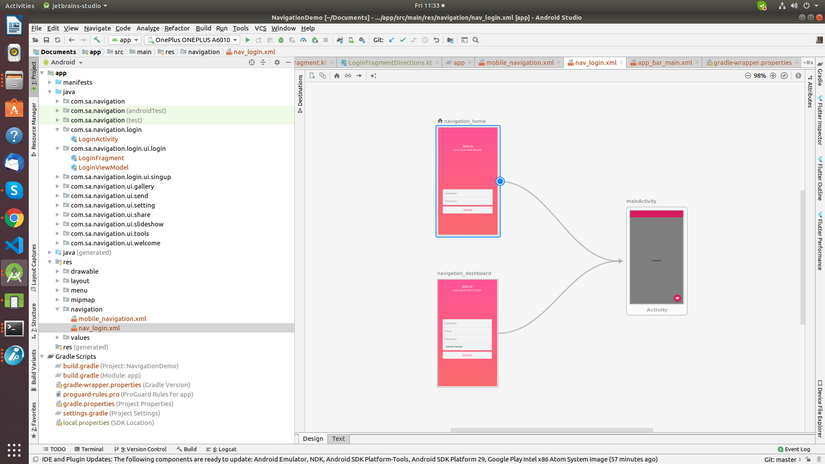Switch to the mobile_navigation.xml editor tab
This screenshot has height=464, width=825.
click(519, 62)
